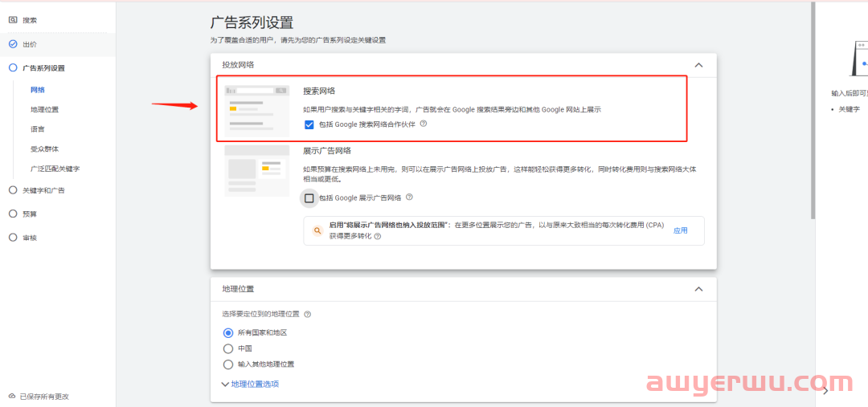Select the 广告系列设置 step
Screen dimensions: 868x407
[43, 68]
